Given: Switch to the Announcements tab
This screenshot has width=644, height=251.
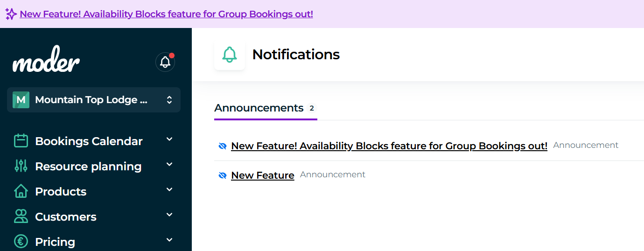Looking at the screenshot, I should [266, 109].
